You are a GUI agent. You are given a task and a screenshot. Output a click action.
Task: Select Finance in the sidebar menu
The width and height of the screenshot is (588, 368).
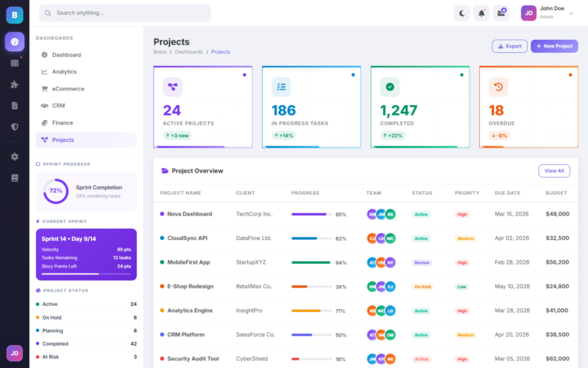(63, 123)
